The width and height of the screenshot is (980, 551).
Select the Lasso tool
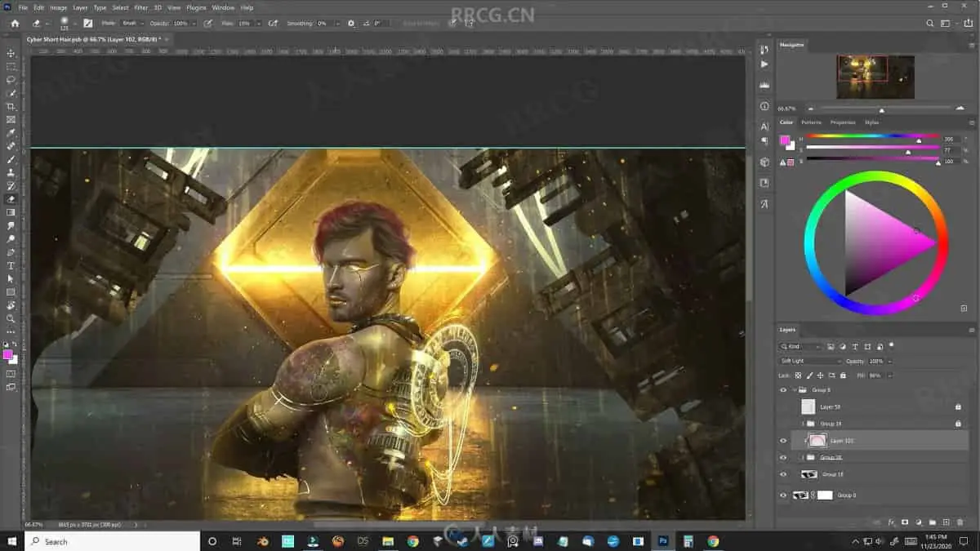[11, 80]
